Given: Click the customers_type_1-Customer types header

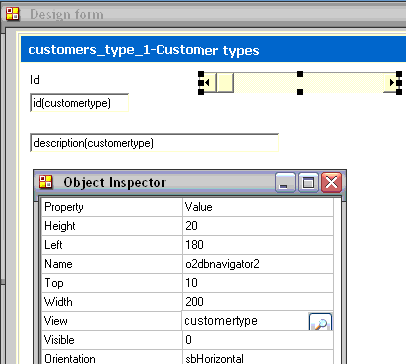Looking at the screenshot, I should 144,50.
